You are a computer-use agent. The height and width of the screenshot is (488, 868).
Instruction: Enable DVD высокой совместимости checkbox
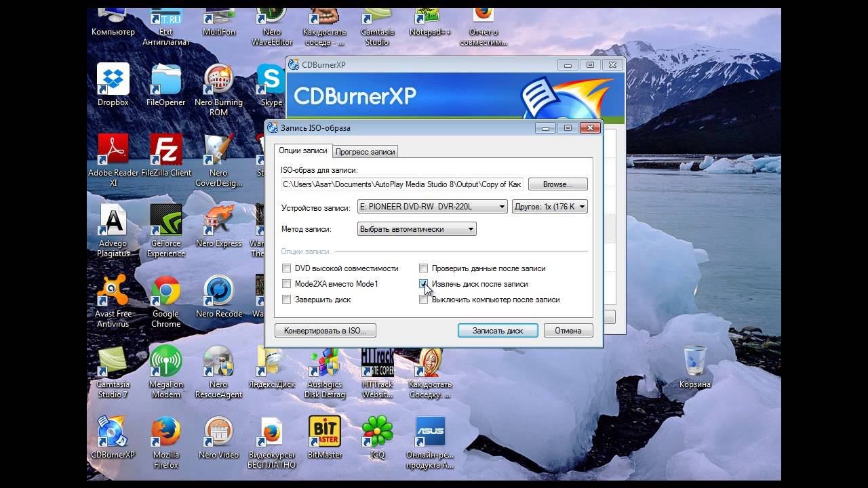click(x=287, y=268)
